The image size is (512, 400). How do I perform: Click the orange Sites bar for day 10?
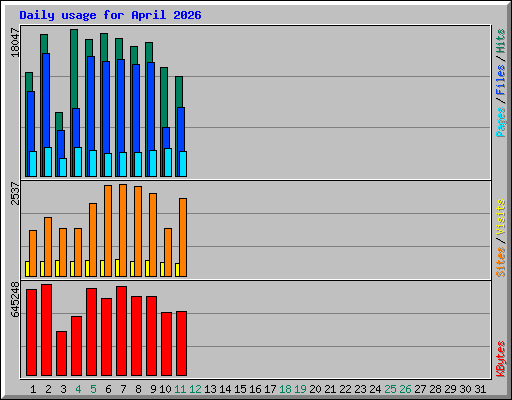tap(168, 252)
